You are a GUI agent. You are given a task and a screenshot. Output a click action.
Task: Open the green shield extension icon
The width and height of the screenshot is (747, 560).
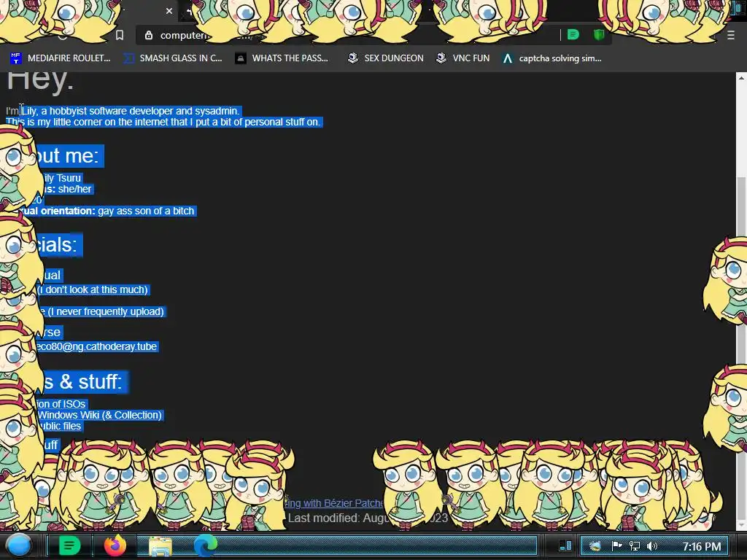[599, 35]
